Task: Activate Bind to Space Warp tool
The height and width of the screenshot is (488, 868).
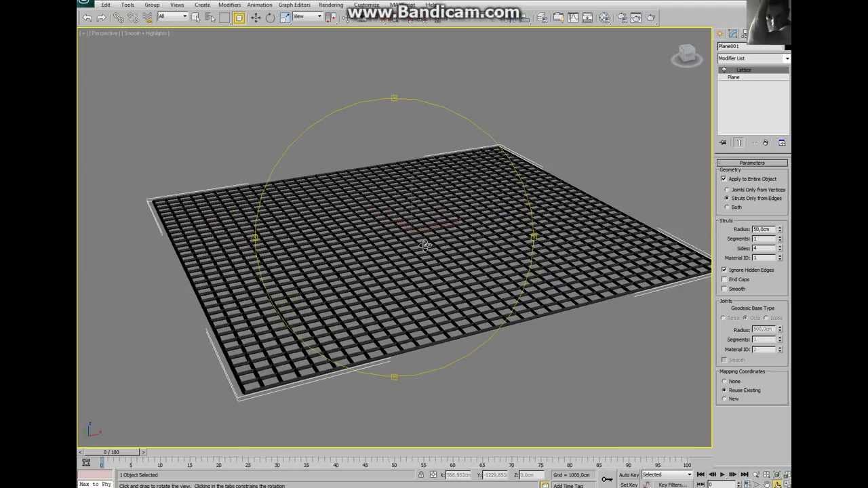Action: click(147, 18)
